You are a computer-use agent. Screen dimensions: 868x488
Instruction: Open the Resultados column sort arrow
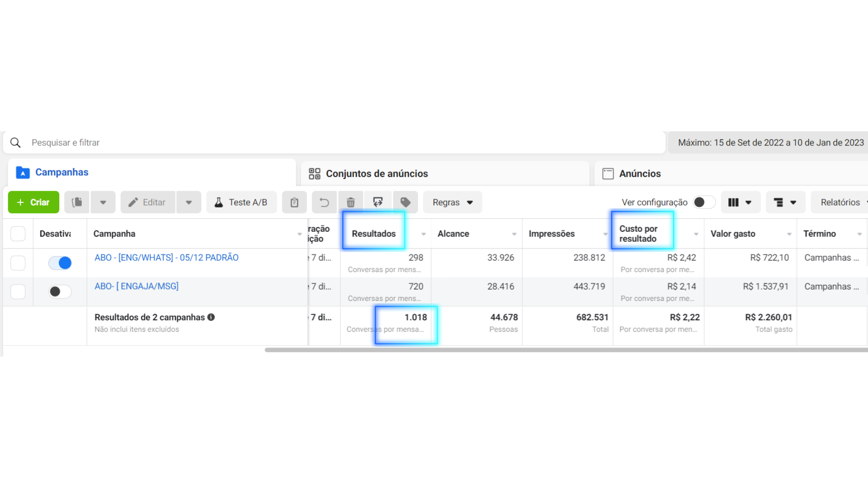tap(424, 234)
